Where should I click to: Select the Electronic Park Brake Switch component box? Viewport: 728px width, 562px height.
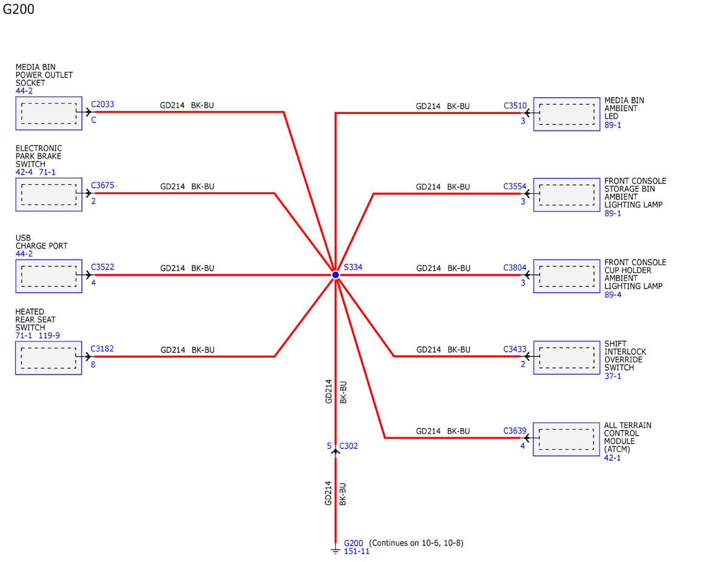49,194
